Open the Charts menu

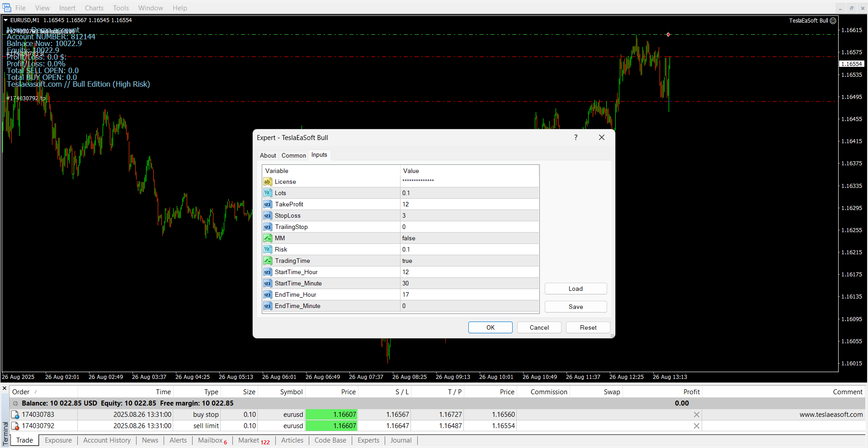click(x=94, y=8)
